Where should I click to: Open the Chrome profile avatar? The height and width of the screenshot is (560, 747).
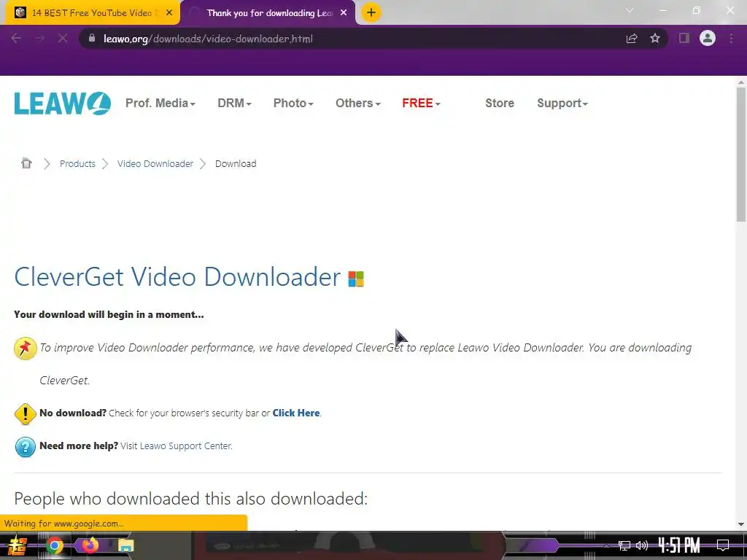708,38
